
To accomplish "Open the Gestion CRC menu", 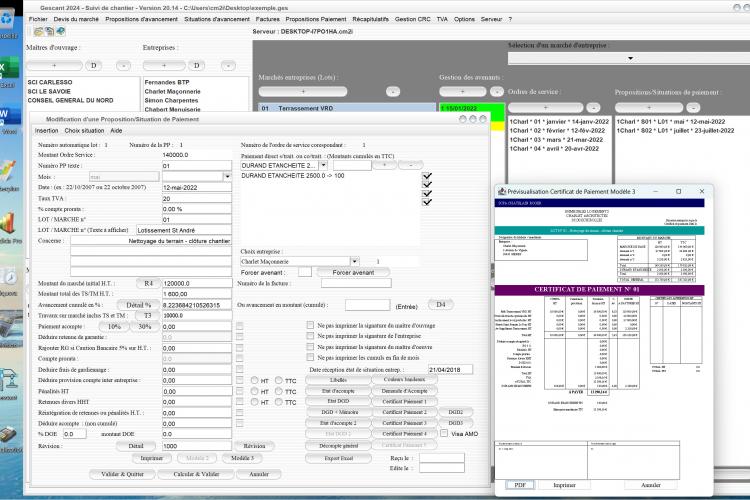I will tap(412, 19).
